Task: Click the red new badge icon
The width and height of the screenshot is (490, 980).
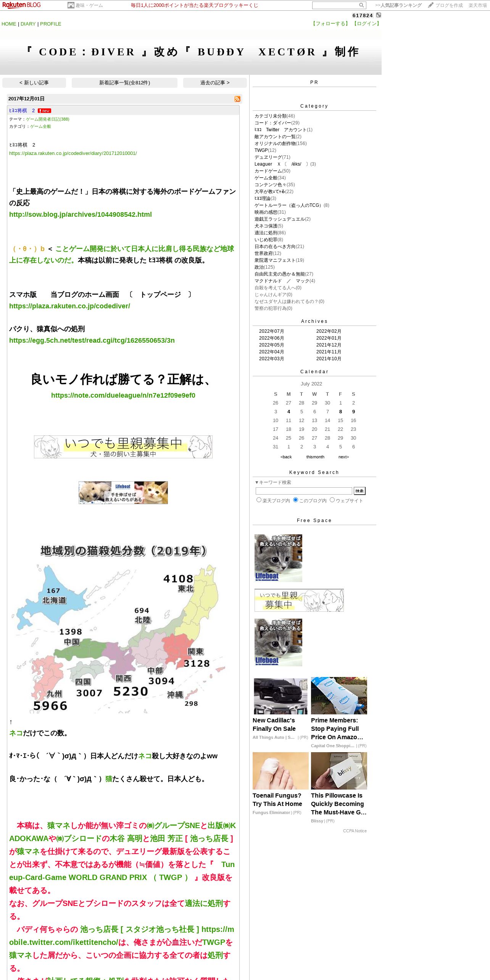Action: [44, 111]
